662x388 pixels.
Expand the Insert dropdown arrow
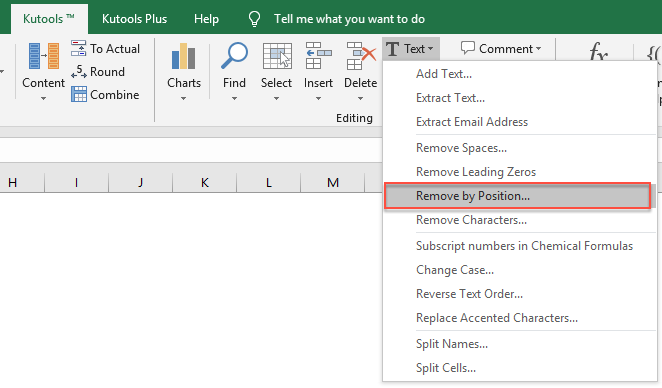click(x=318, y=98)
